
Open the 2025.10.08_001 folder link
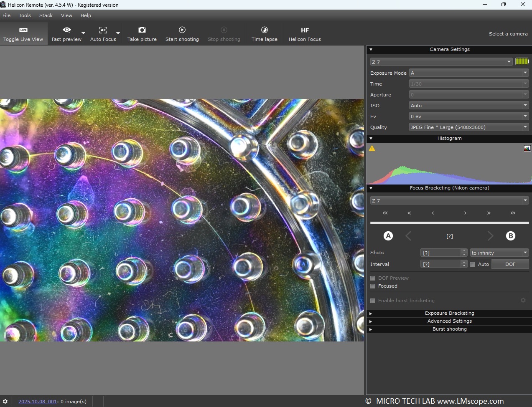click(x=38, y=402)
